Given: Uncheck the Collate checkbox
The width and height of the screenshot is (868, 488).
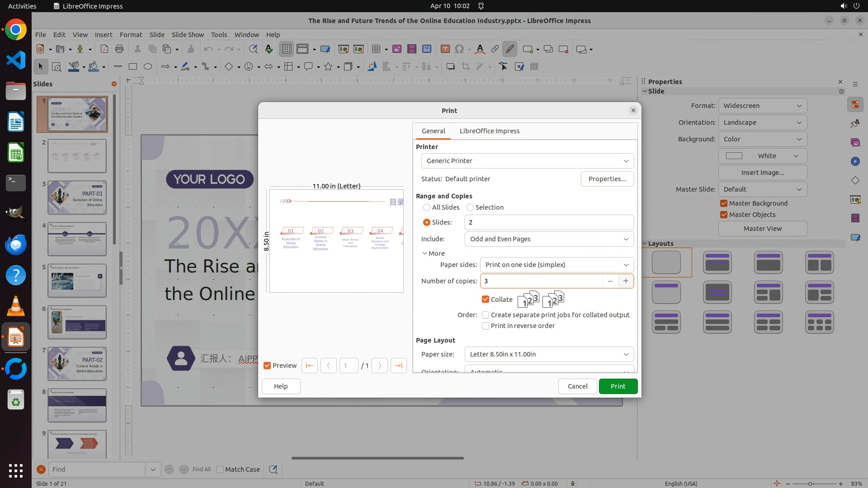Looking at the screenshot, I should (486, 300).
